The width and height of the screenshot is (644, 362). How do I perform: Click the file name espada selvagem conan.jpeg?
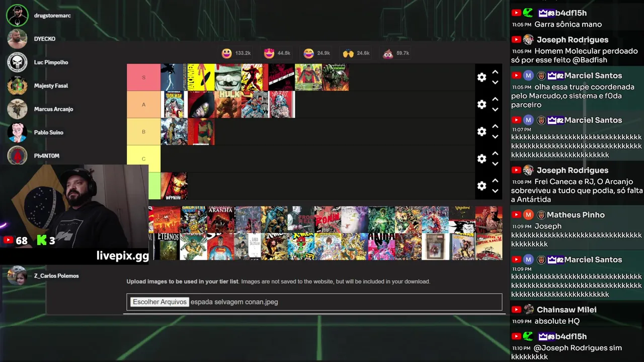click(234, 302)
